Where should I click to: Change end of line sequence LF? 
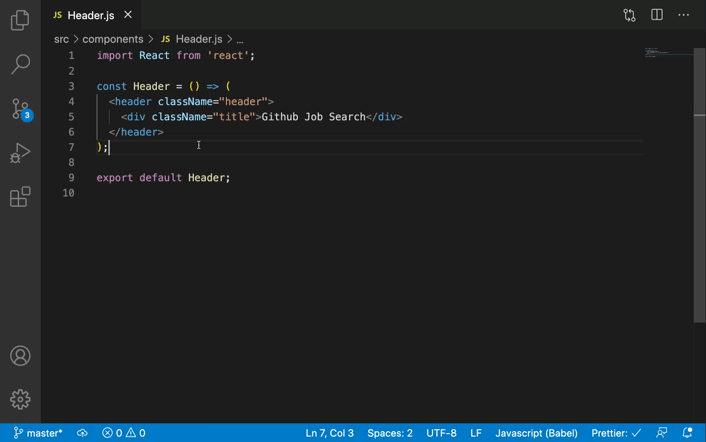pyautogui.click(x=476, y=433)
